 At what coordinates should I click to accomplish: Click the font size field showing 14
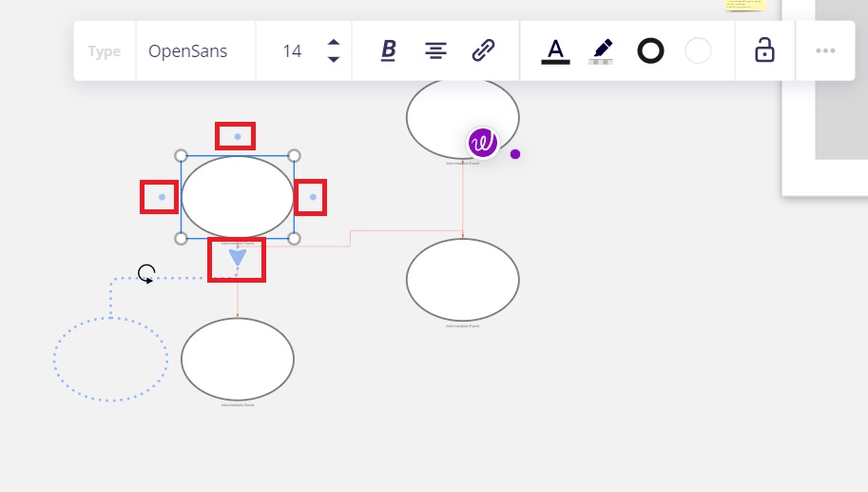(x=292, y=51)
